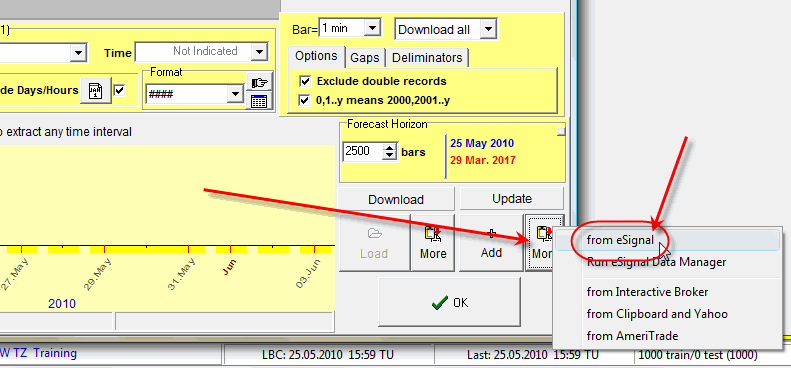Uncheck the Days/Hours checkbox
The width and height of the screenshot is (791, 368).
click(x=120, y=90)
